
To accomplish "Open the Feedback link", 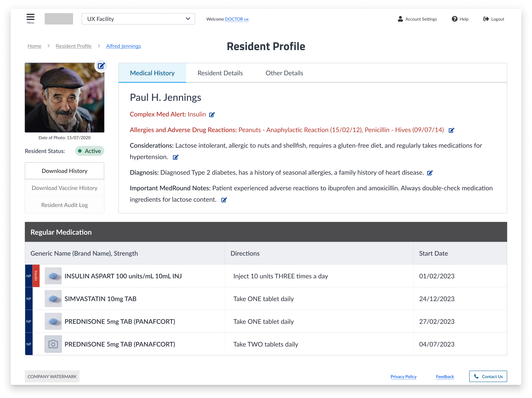I will [445, 377].
